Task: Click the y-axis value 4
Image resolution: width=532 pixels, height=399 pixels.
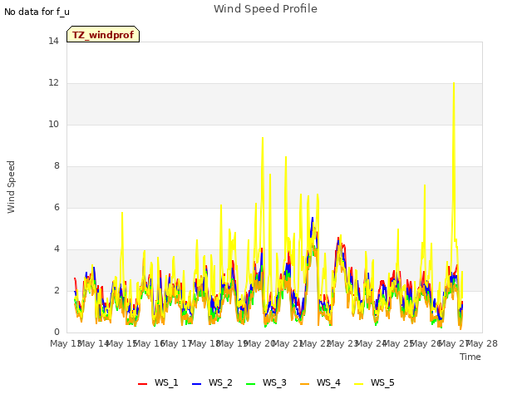Action: [x=57, y=249]
